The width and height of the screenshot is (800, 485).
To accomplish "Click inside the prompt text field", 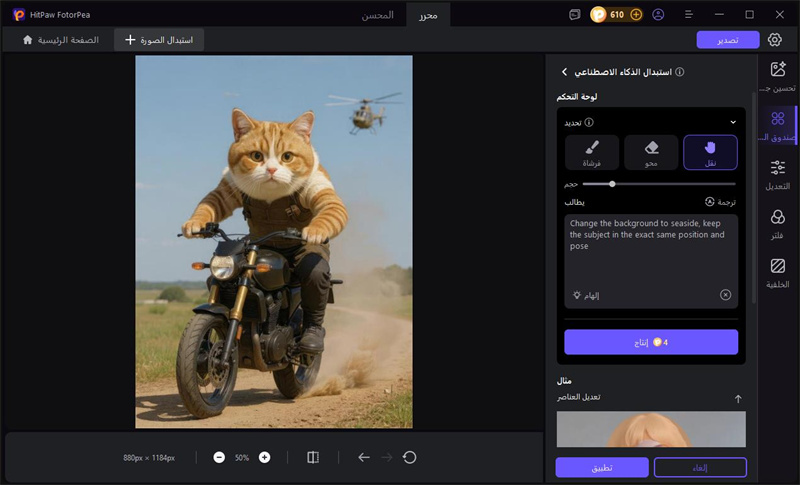I will pyautogui.click(x=651, y=261).
